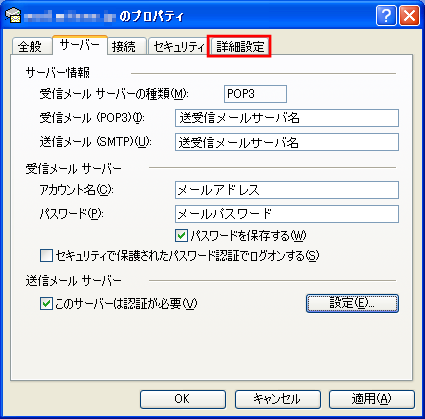Switch to the 全般 tab
This screenshot has width=425, height=419.
(x=32, y=46)
